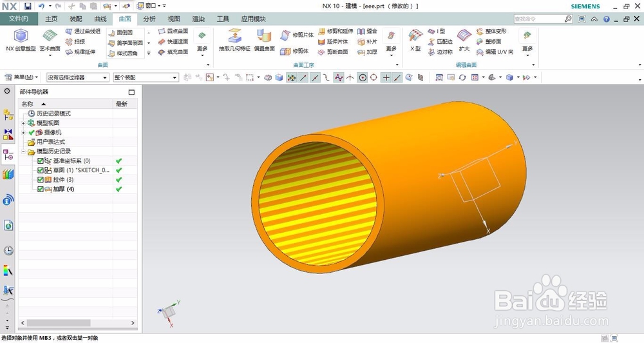Expand 更多 in 曲面工序 group
644x343 pixels.
[391, 43]
